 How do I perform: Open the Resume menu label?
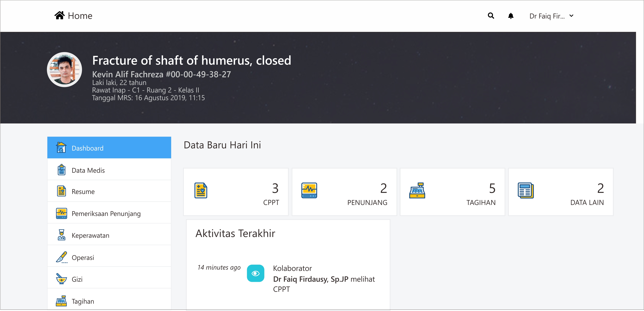point(83,192)
